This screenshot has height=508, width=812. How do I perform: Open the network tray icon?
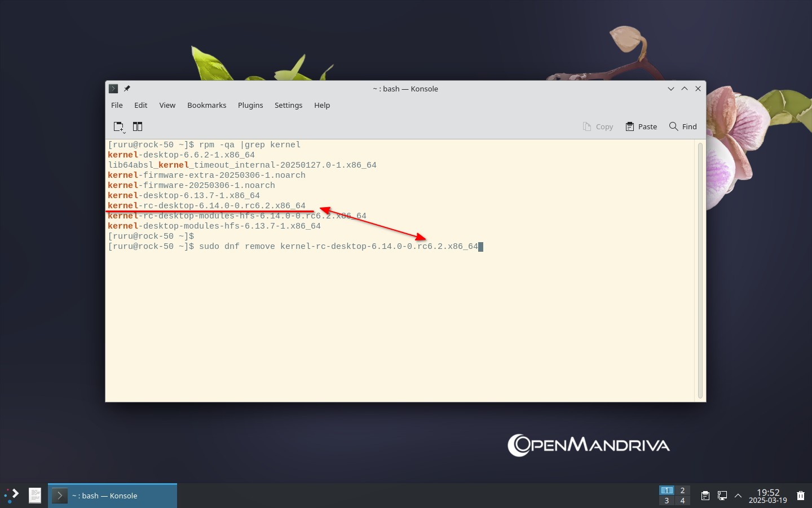(x=722, y=496)
